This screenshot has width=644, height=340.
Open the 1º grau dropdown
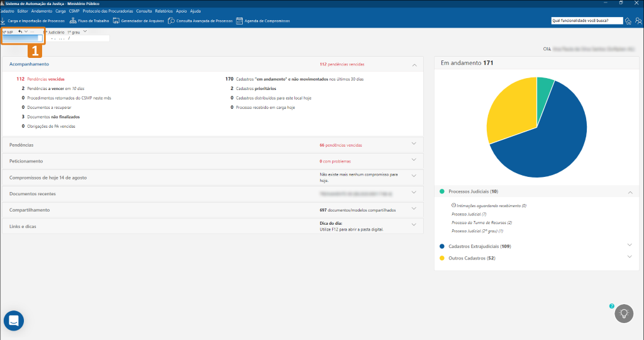click(85, 31)
